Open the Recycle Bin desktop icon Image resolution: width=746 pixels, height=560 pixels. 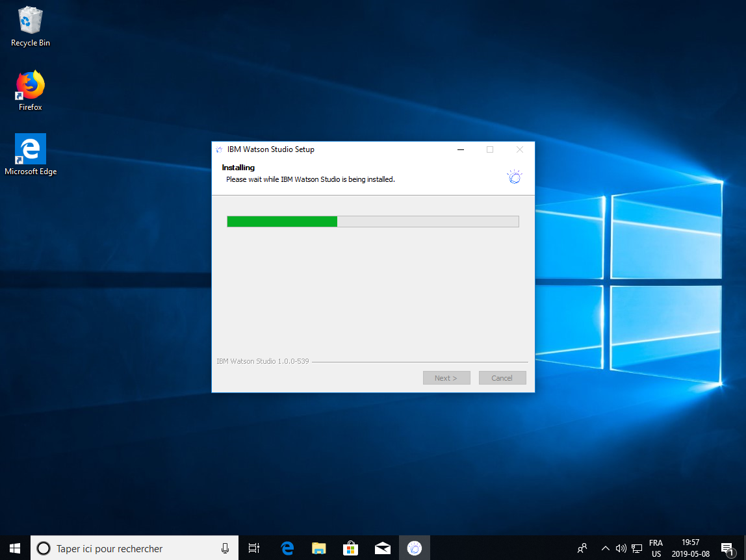(30, 26)
